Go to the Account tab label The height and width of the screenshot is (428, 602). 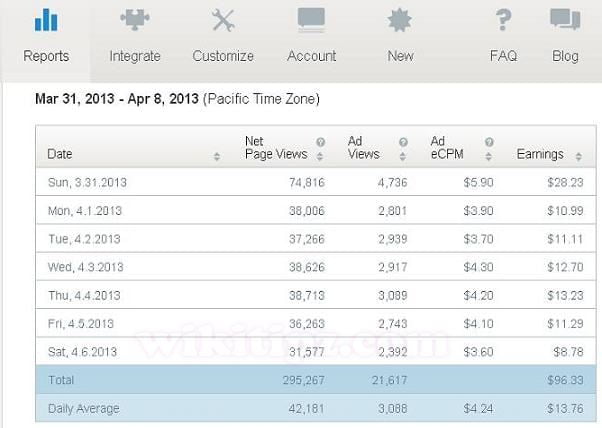pyautogui.click(x=311, y=56)
